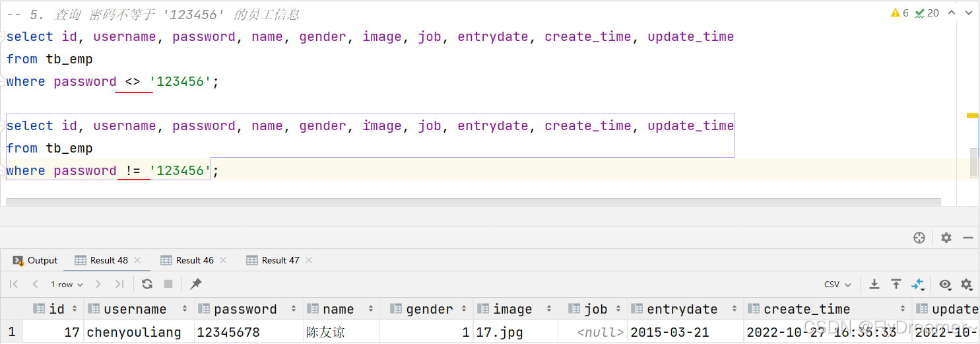This screenshot has height=344, width=980.
Task: Click the job column header
Action: (593, 309)
